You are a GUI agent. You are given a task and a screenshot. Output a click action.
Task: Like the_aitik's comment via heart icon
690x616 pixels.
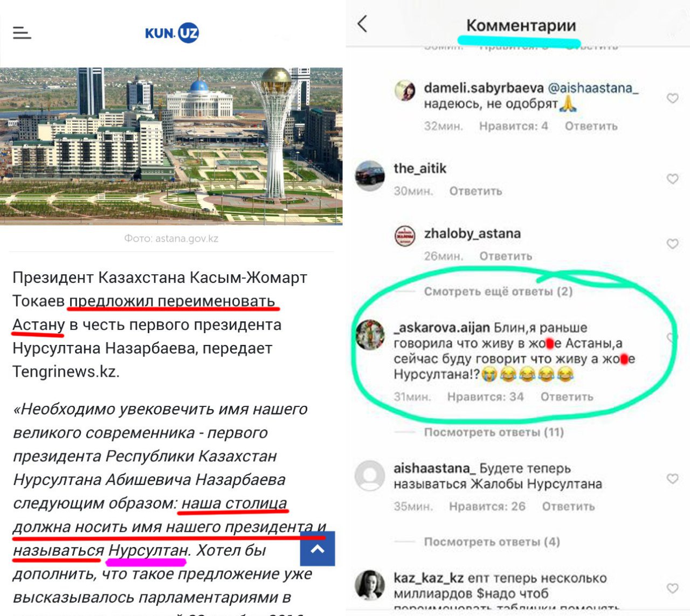(672, 179)
